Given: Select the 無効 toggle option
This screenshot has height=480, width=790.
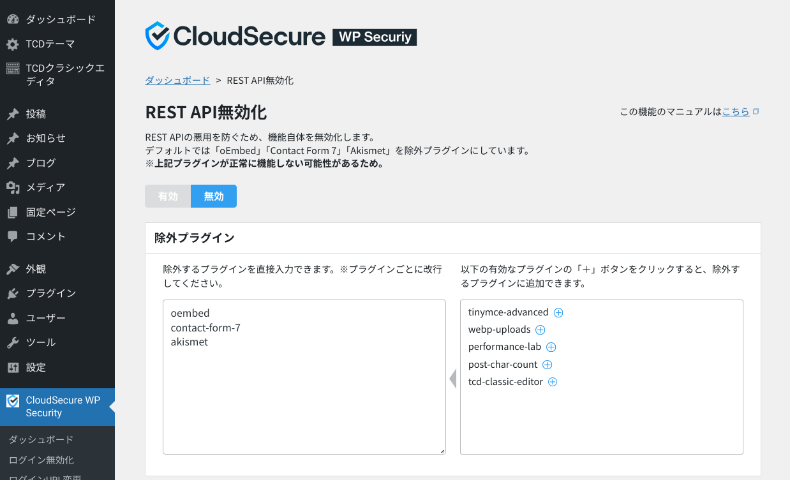Looking at the screenshot, I should coord(214,196).
